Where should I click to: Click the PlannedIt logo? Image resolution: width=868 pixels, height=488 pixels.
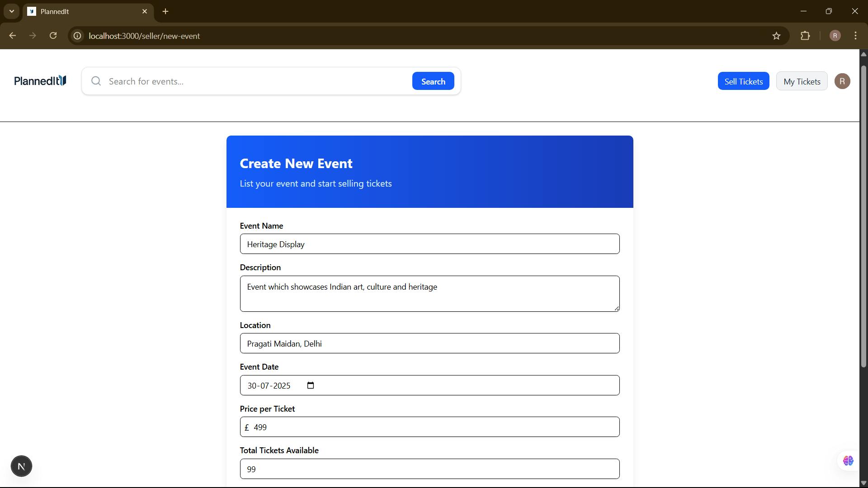[x=39, y=81]
